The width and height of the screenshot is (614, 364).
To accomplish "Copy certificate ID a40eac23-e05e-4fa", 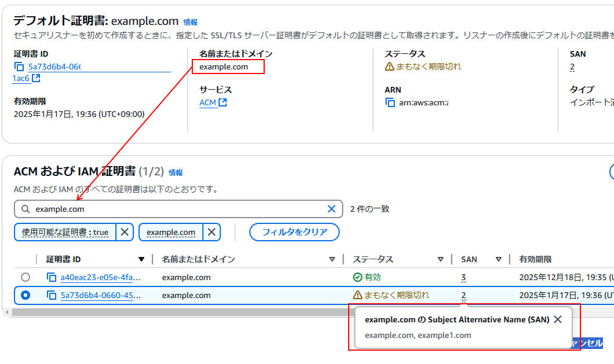I will (52, 277).
